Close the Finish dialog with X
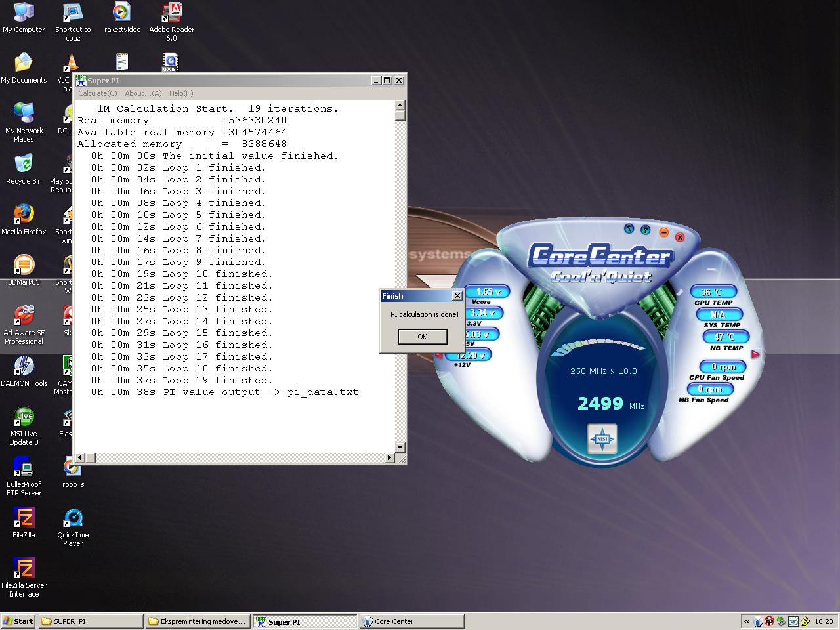840x630 pixels. coord(457,296)
